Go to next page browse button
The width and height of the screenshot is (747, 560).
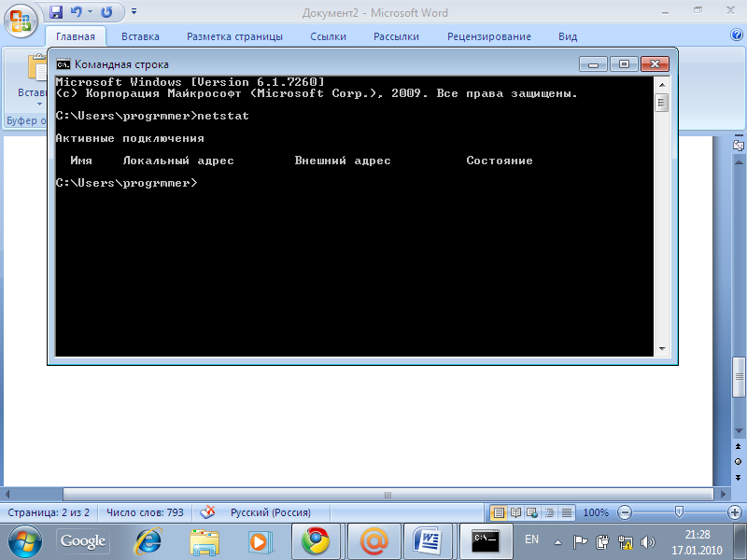739,477
